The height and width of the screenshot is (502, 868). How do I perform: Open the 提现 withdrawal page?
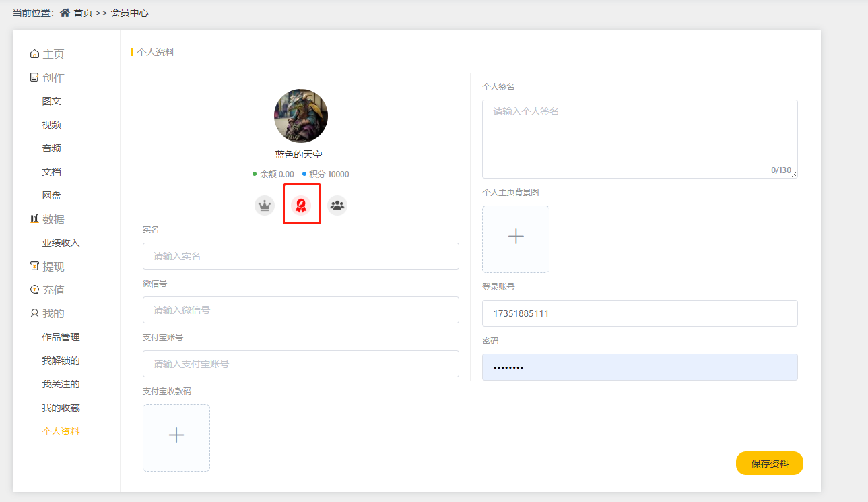click(x=53, y=267)
